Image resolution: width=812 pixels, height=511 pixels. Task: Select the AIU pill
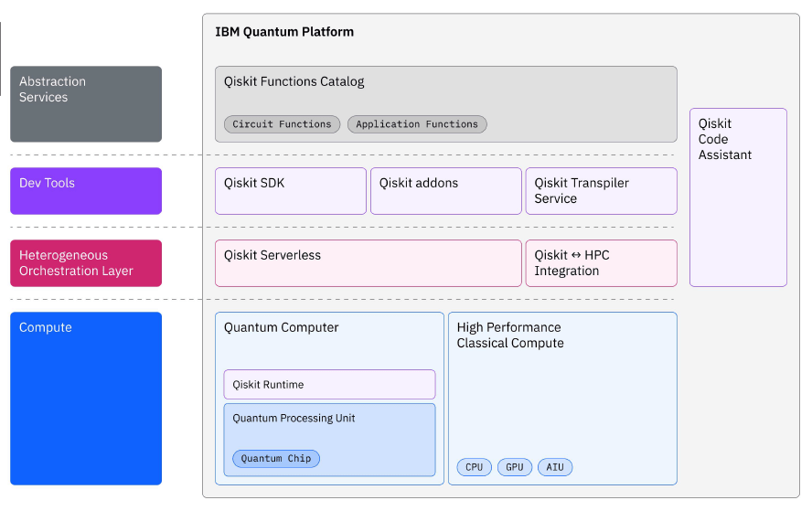pyautogui.click(x=555, y=467)
